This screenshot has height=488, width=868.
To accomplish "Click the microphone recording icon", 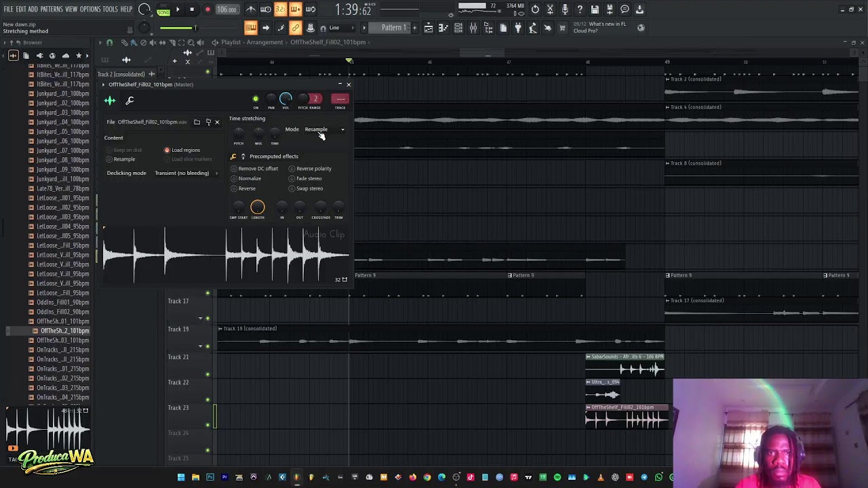I will [x=565, y=9].
